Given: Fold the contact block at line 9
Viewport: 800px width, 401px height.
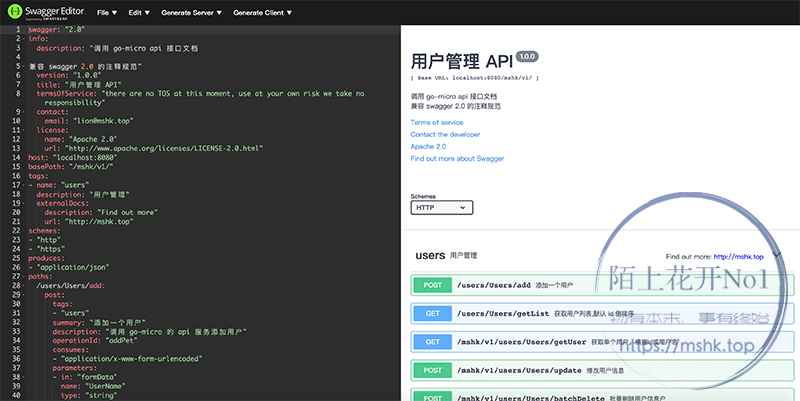Looking at the screenshot, I should point(24,112).
